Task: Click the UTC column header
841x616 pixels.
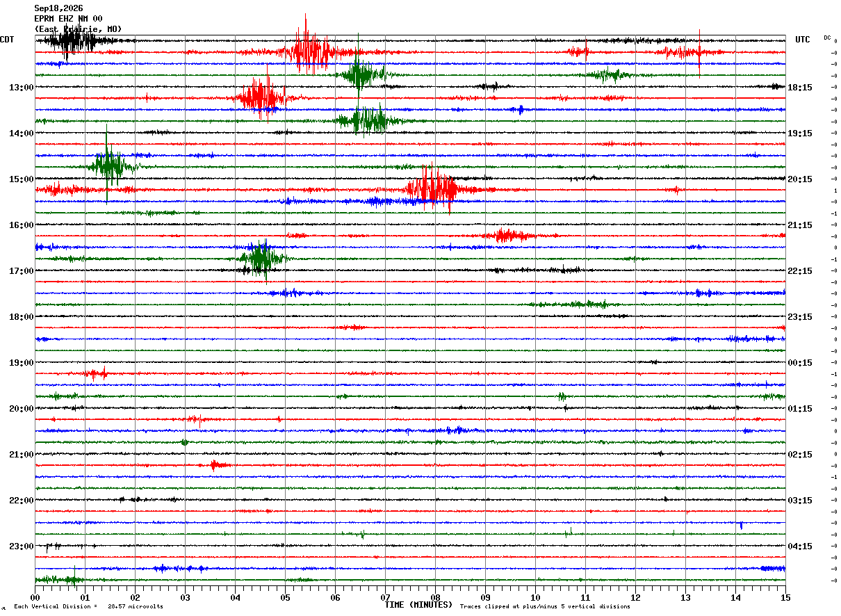Action: tap(803, 40)
